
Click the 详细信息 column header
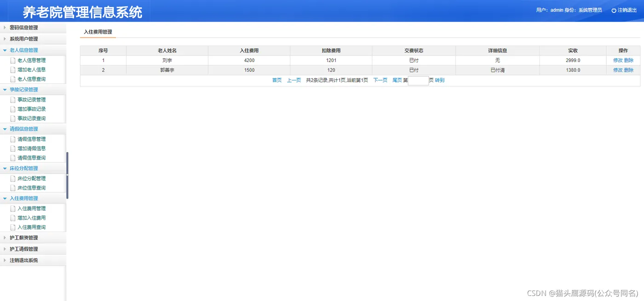point(498,51)
